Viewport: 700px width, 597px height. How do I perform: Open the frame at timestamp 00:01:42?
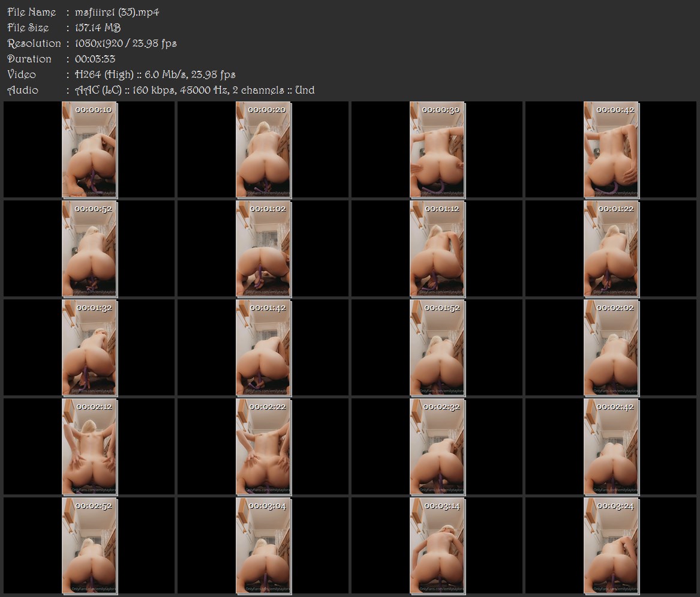tap(263, 348)
